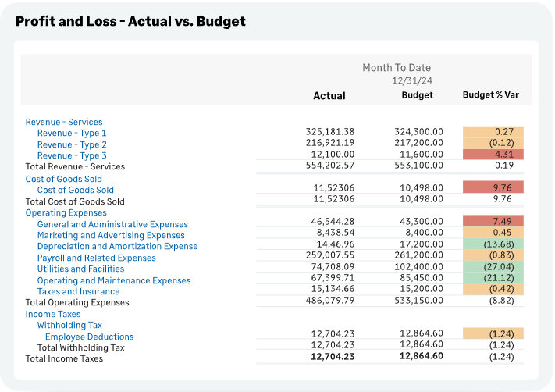
Task: Select the 325,181.38 actual value
Action: click(x=330, y=132)
